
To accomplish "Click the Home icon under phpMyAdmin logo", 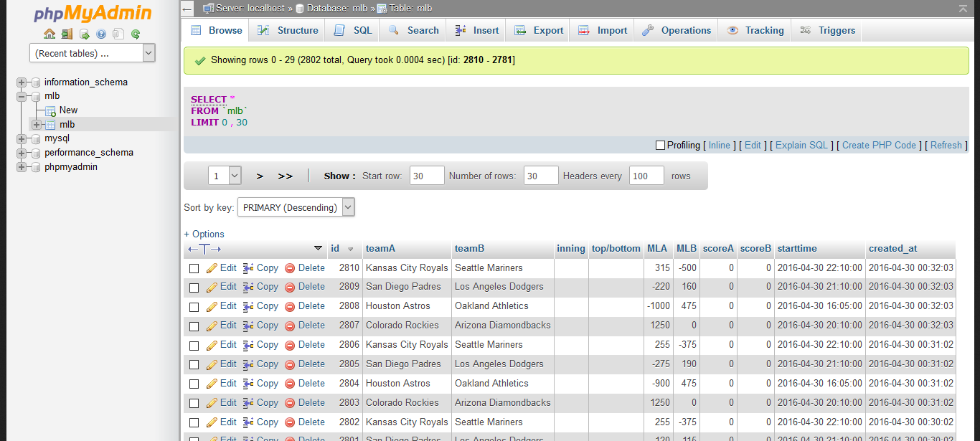I will coord(50,34).
